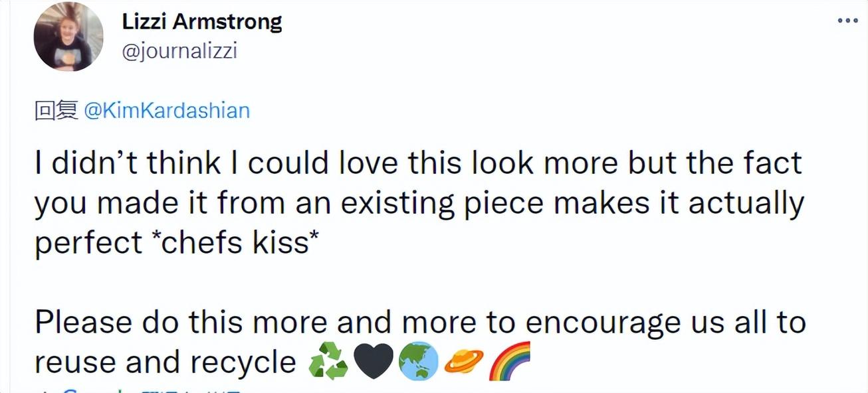868x393 pixels.
Task: Click the green recycling symbol emoji
Action: pos(328,362)
